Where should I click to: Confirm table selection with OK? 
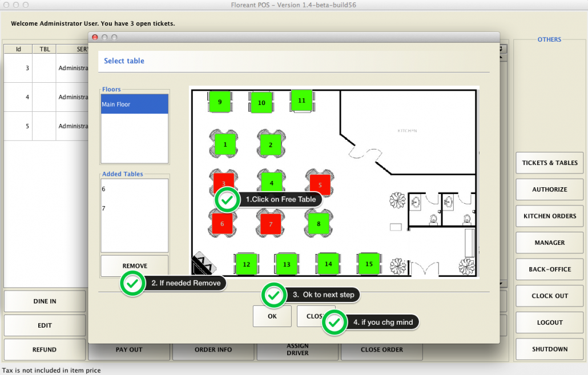[x=272, y=316]
